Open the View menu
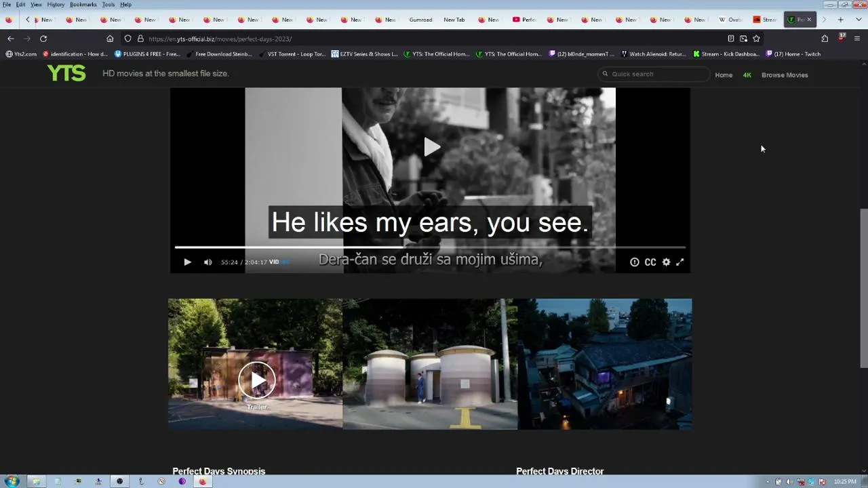The height and width of the screenshot is (488, 868). [36, 5]
